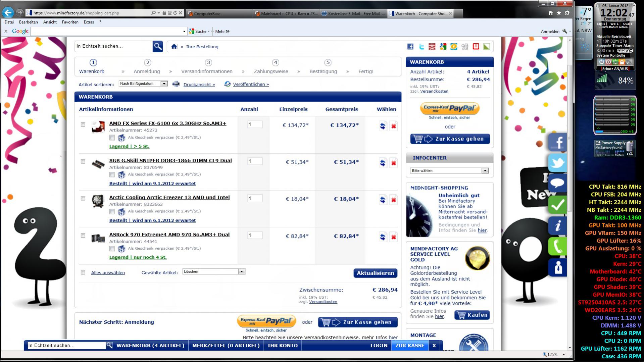Click the browser address bar

(91, 13)
